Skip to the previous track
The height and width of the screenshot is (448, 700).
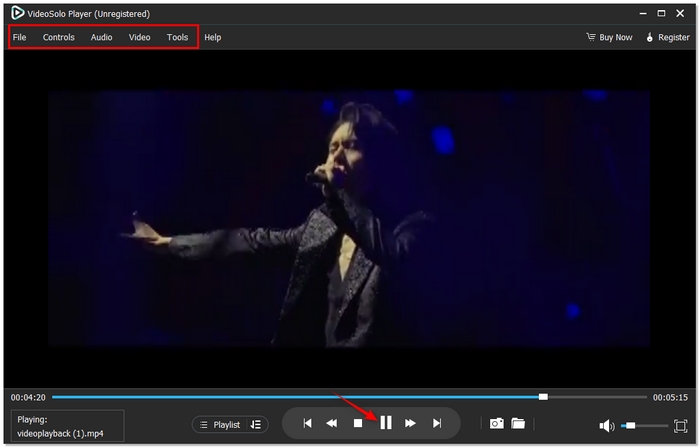coord(307,424)
